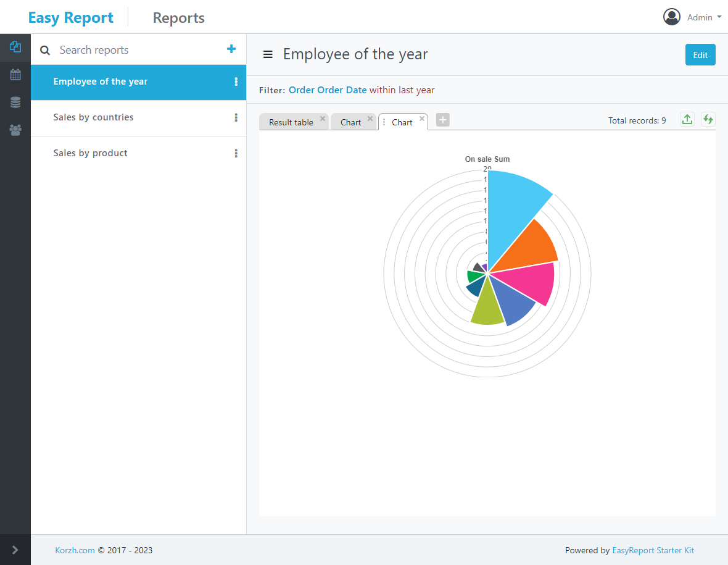
Task: Add a new tab with plus button
Action: 442,120
